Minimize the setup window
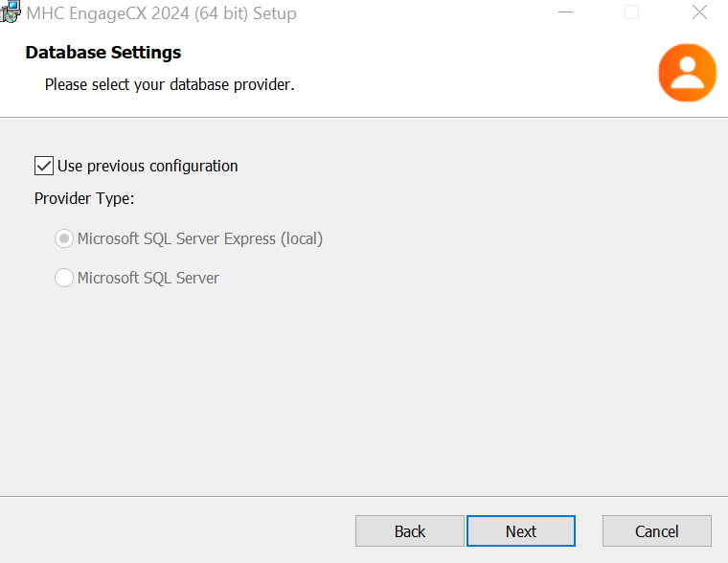Viewport: 728px width, 563px height. 565,12
